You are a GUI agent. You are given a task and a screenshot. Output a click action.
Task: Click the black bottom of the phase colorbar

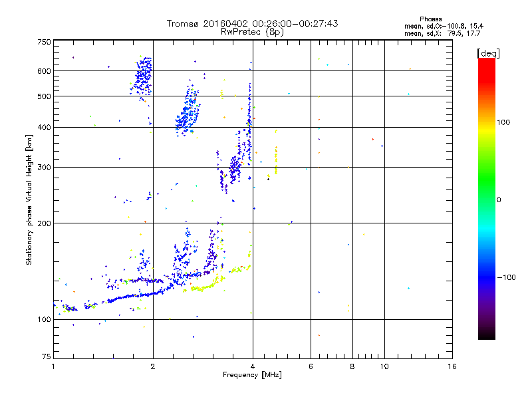[487, 334]
